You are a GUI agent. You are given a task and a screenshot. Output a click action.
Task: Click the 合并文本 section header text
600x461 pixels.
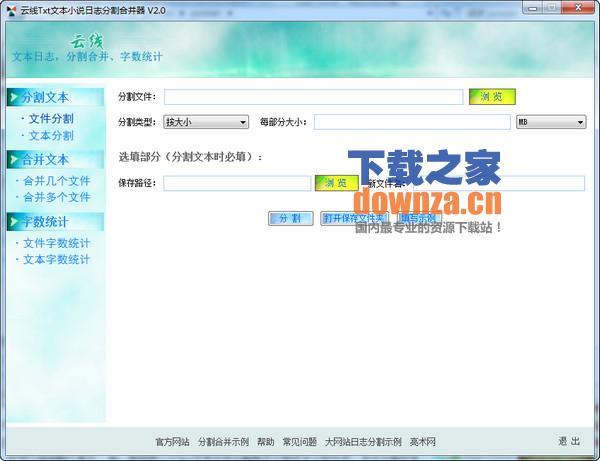coord(45,160)
